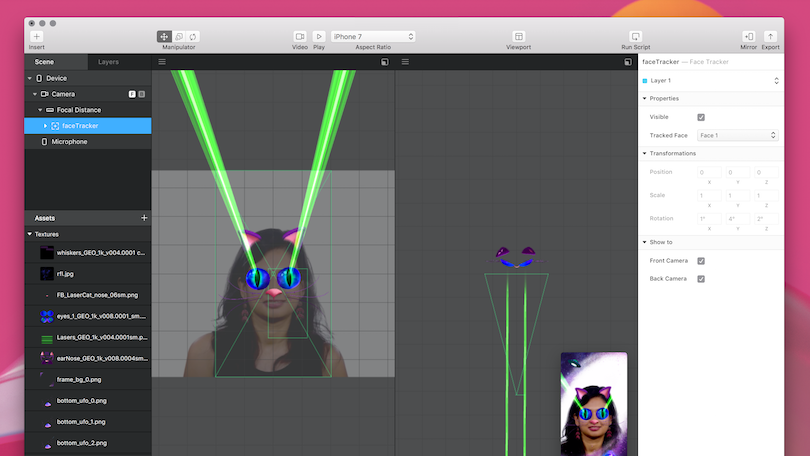
Task: Add a new asset with plus icon
Action: coord(144,217)
